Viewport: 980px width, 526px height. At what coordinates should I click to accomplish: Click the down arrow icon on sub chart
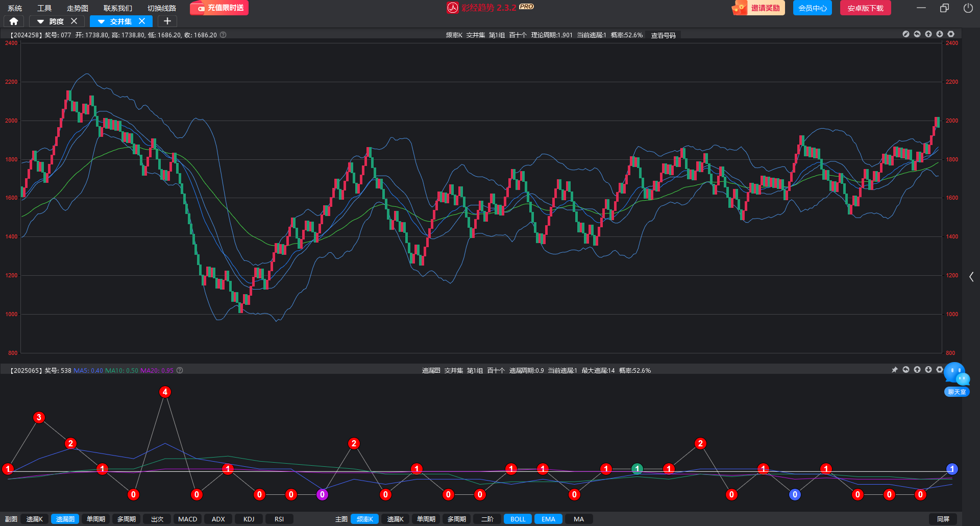tap(928, 370)
